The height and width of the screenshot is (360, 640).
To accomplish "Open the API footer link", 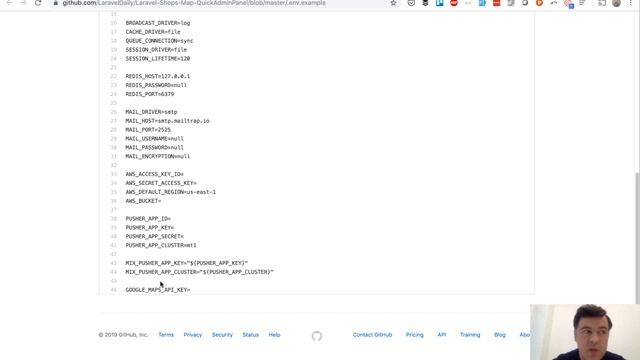I will click(442, 335).
